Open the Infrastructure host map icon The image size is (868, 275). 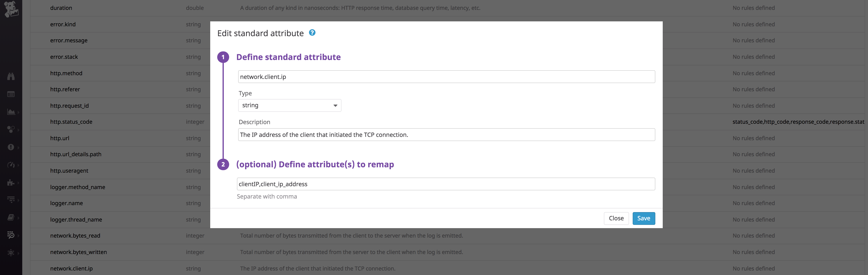pos(11,130)
